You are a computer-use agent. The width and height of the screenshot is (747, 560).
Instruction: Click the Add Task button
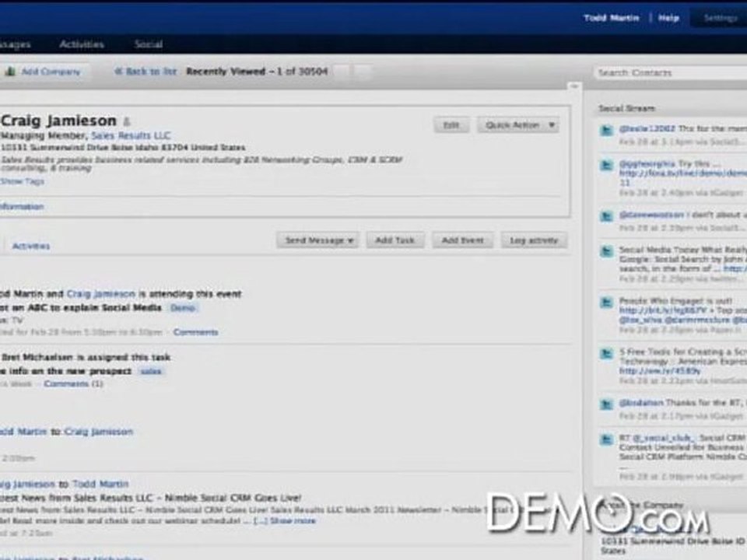(x=395, y=240)
